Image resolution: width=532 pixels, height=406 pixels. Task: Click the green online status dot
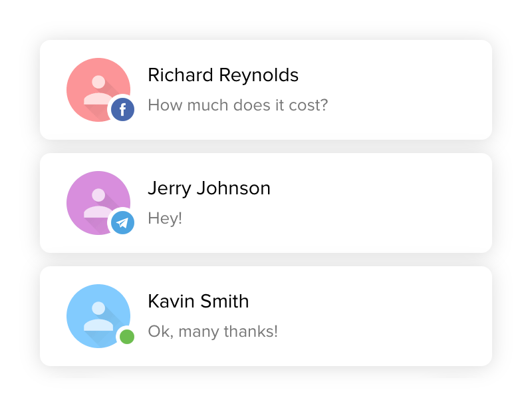click(x=127, y=337)
